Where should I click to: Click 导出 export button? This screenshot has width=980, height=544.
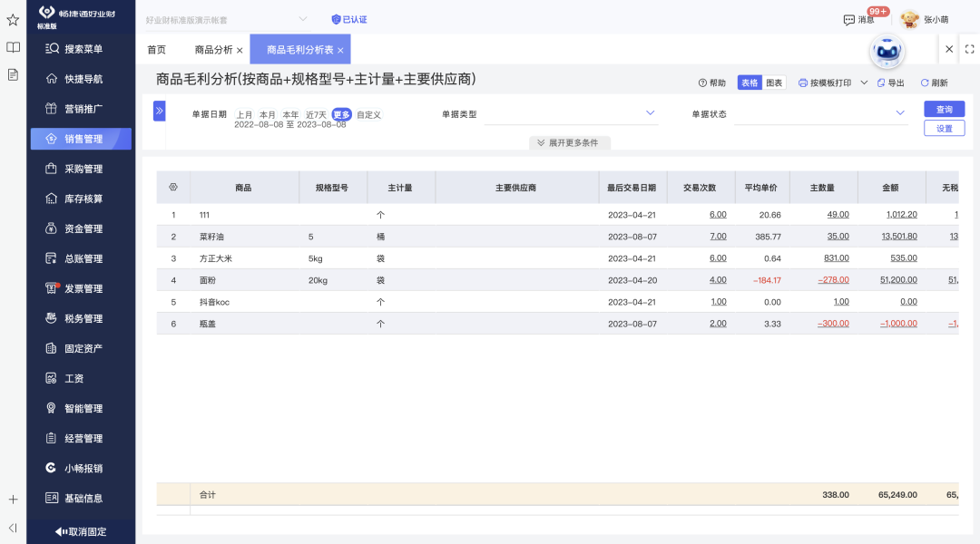tap(891, 83)
